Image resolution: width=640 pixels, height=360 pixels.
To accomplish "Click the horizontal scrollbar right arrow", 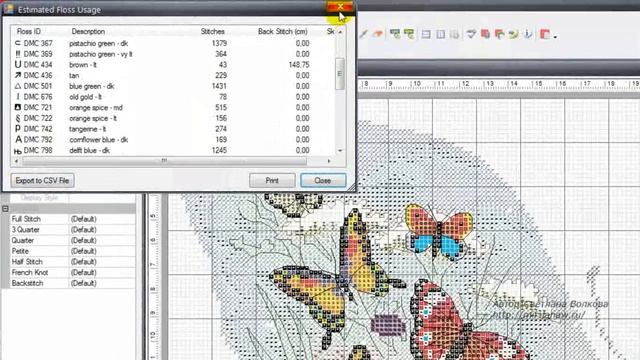I will [329, 161].
